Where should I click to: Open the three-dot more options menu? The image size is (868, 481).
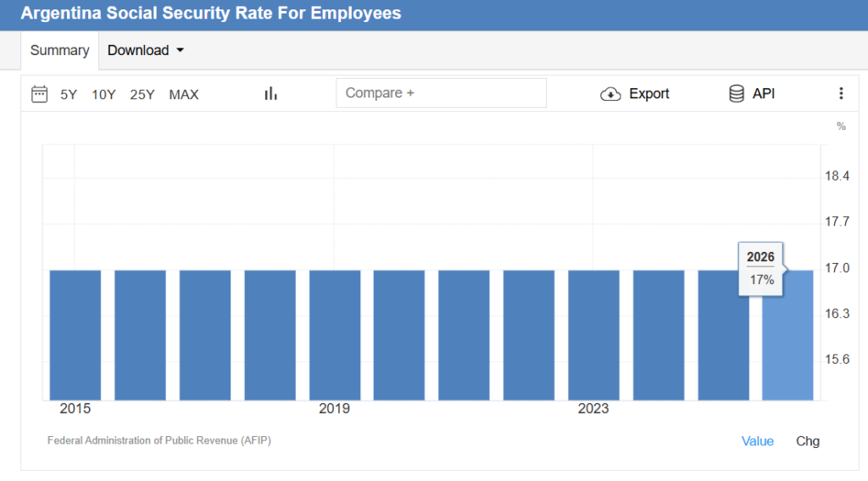[841, 94]
